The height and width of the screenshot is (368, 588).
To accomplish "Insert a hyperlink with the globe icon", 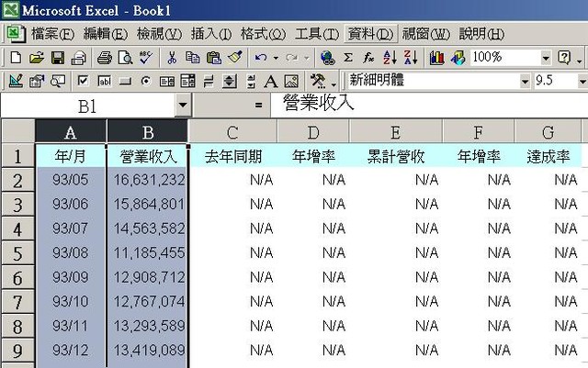I will tap(328, 58).
